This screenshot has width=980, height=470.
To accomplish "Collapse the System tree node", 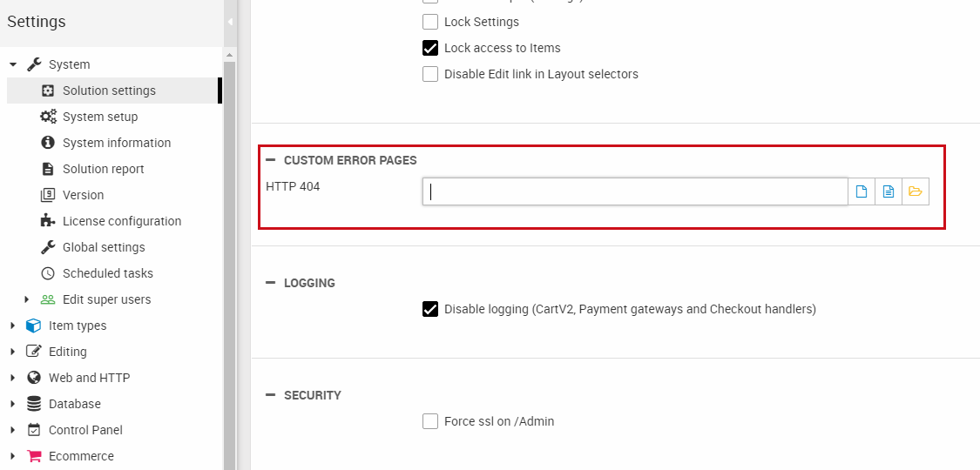I will [13, 64].
